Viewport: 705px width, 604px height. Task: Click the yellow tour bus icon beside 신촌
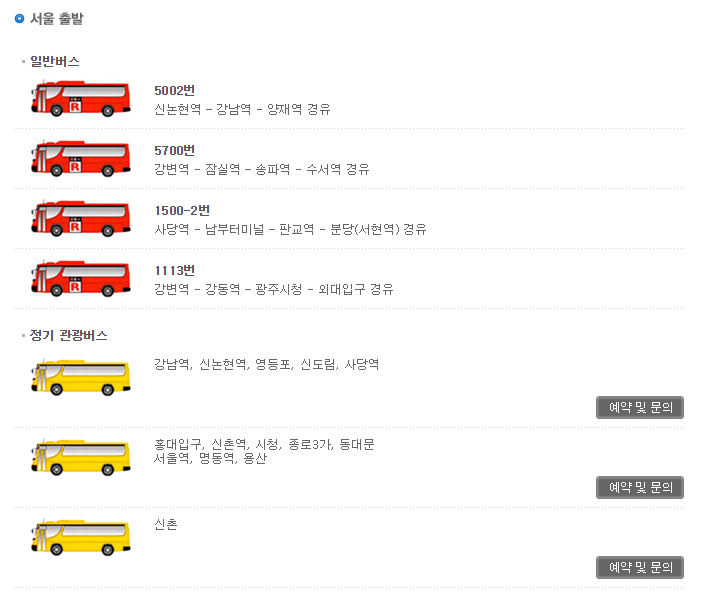(81, 538)
